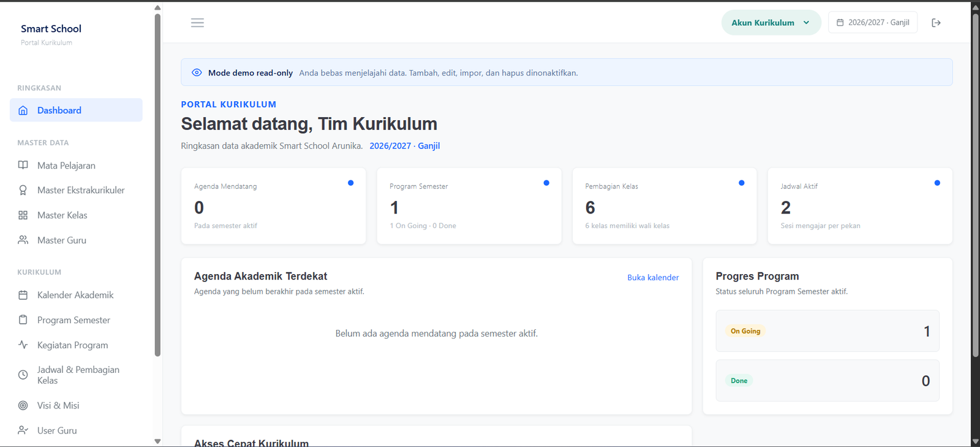Click the "1 On Going · 0 Done" text
Screen dimensions: 980x447
click(423, 226)
